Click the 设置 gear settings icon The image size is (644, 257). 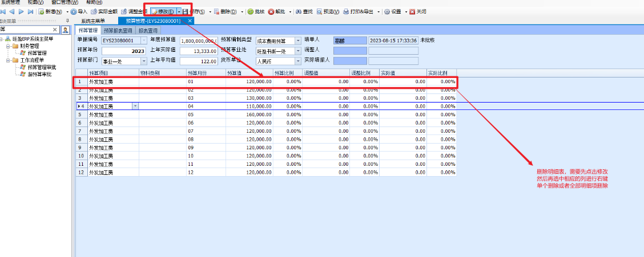tap(387, 11)
